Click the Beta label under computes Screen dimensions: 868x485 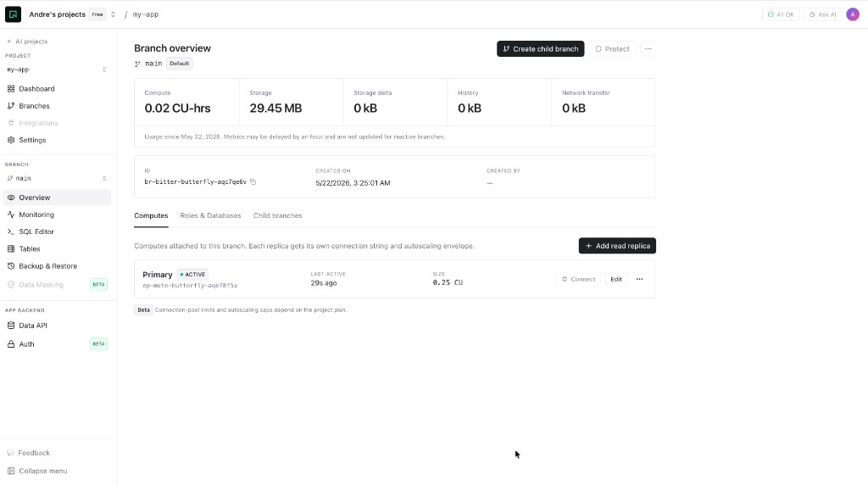pos(143,310)
